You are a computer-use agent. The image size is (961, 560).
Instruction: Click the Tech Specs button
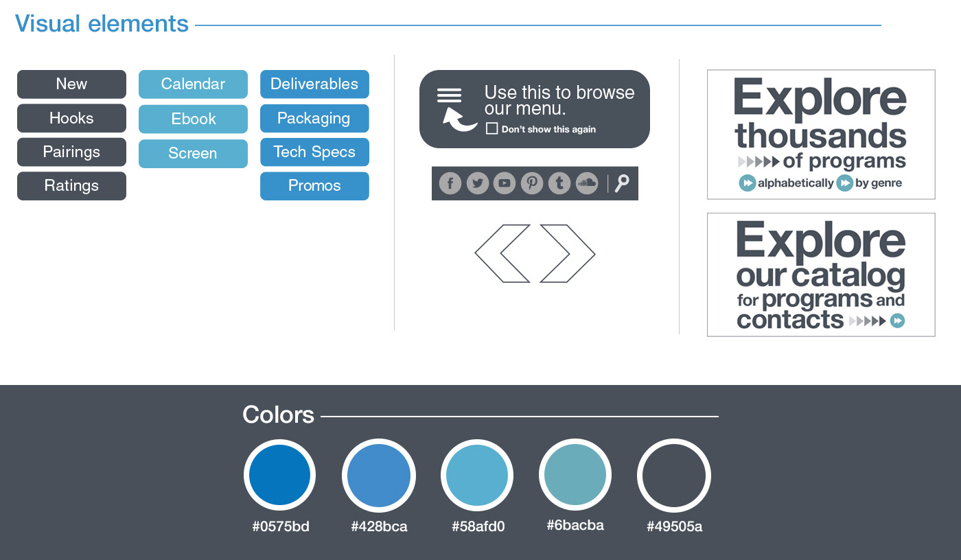[x=314, y=152]
